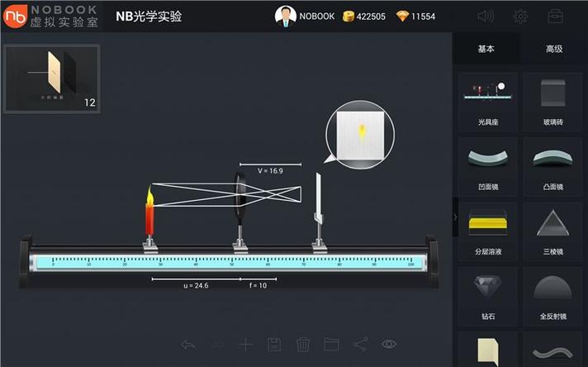This screenshot has height=367, width=588.
Task: Click the plus add icon in the bottom toolbar
Action: click(x=245, y=344)
